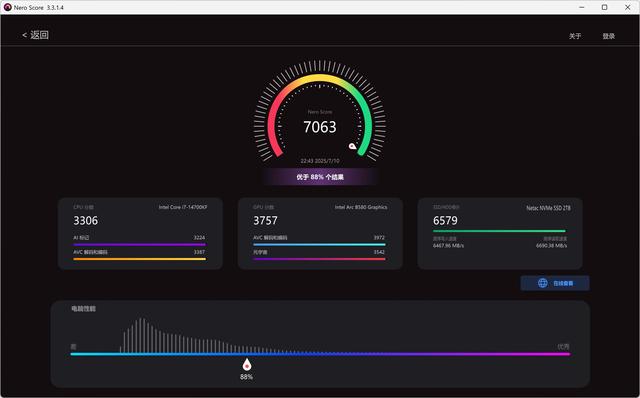640x398 pixels.
Task: Click the globe icon for online view
Action: click(542, 283)
